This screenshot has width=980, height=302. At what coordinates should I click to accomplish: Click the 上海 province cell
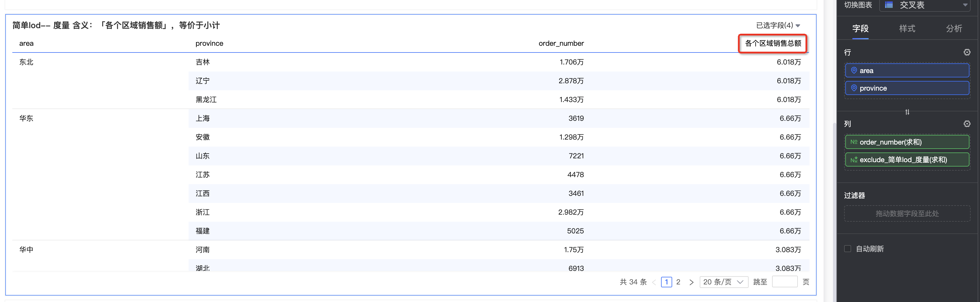pyautogui.click(x=202, y=118)
